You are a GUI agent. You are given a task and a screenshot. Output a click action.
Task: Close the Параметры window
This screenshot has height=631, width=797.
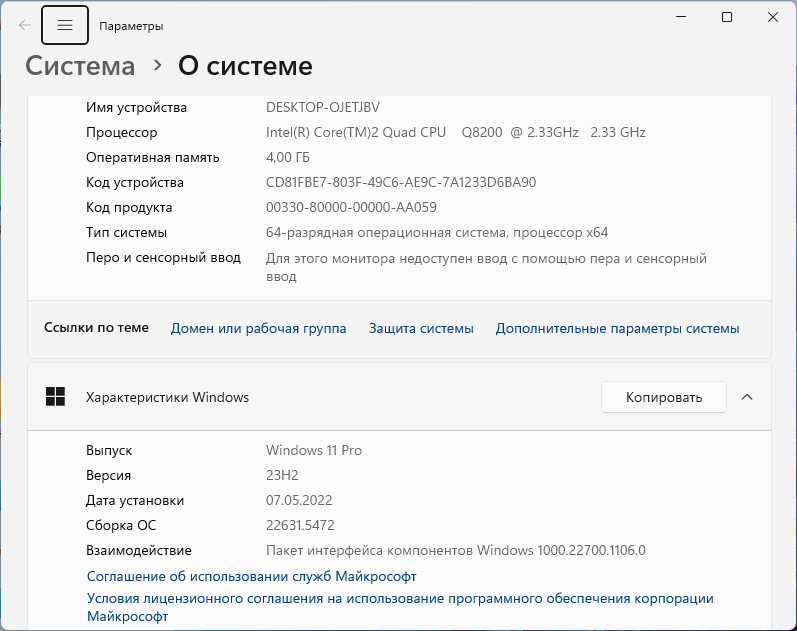(773, 17)
